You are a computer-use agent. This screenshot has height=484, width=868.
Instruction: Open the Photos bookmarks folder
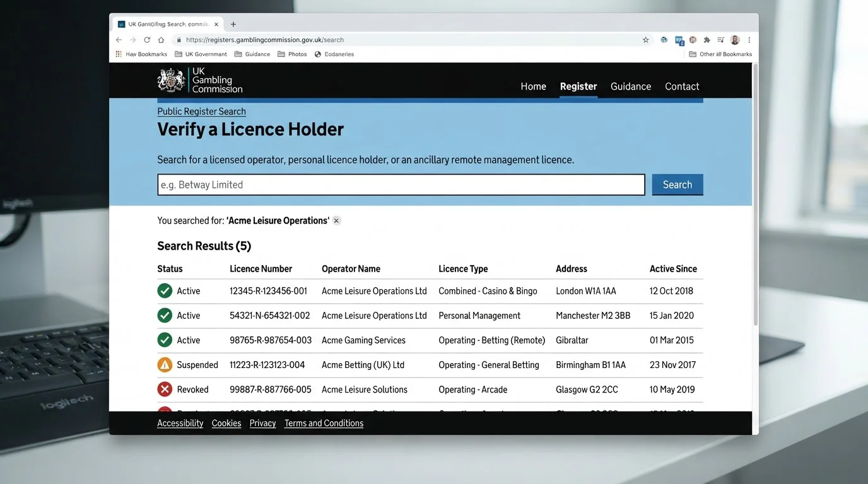pyautogui.click(x=292, y=54)
